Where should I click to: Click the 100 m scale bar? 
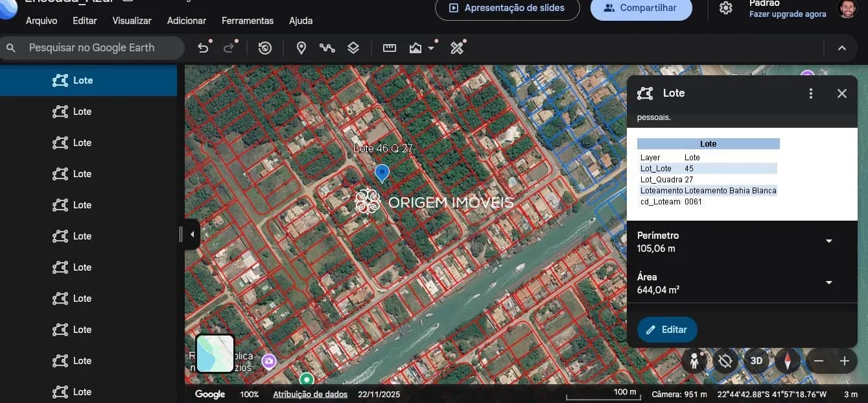[603, 395]
